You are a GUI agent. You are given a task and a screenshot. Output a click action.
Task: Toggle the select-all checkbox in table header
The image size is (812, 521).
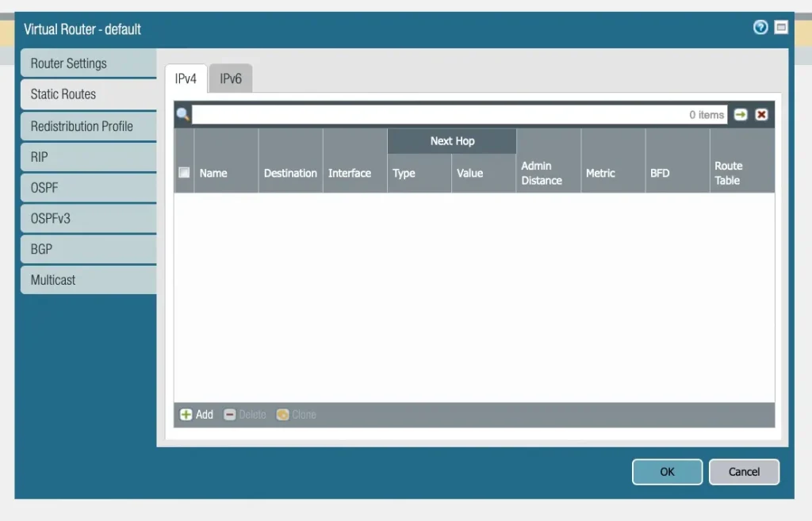point(184,173)
